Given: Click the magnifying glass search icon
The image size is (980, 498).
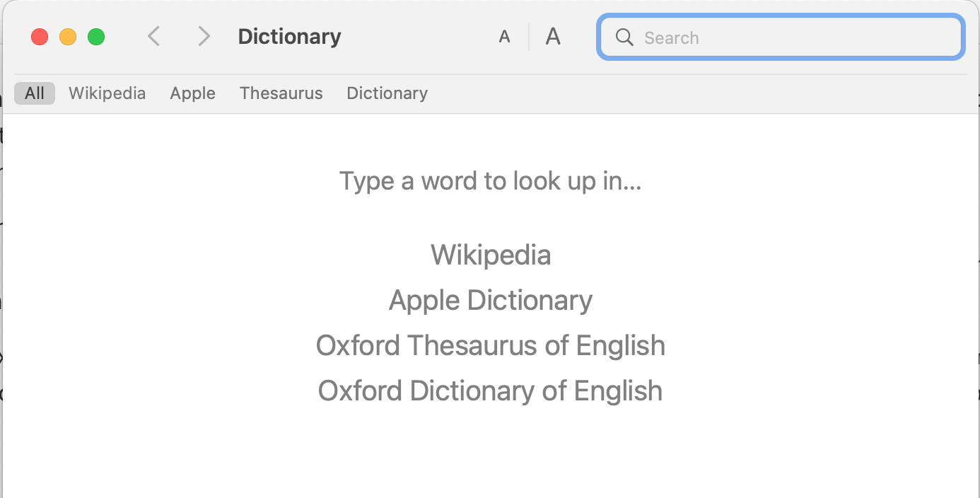Looking at the screenshot, I should point(624,37).
